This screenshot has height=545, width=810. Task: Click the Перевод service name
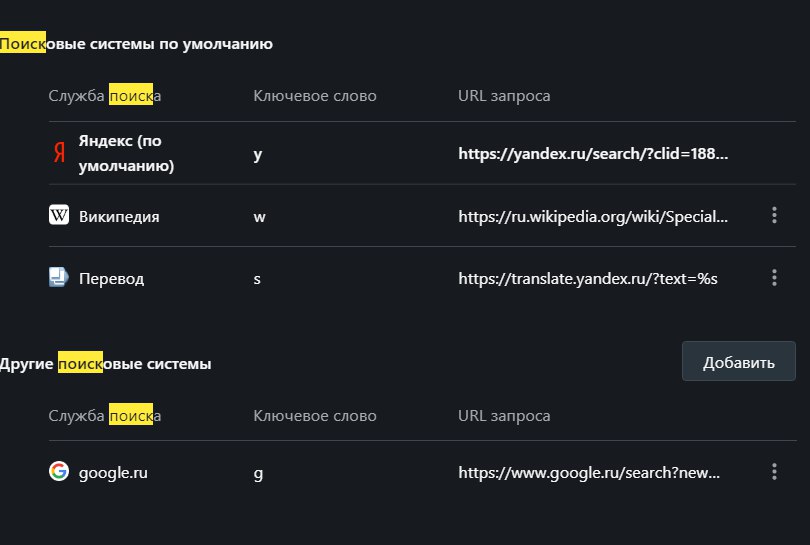click(111, 278)
